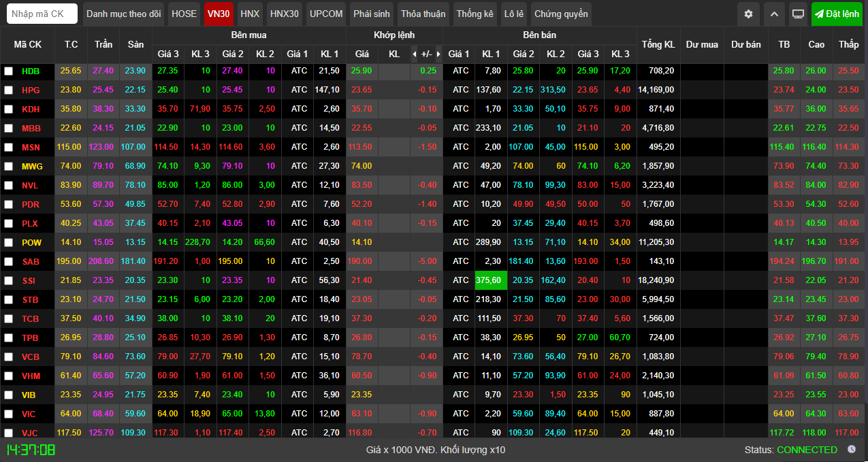This screenshot has height=462, width=868.
Task: Tick the checkbox for HDB
Action: (x=9, y=71)
